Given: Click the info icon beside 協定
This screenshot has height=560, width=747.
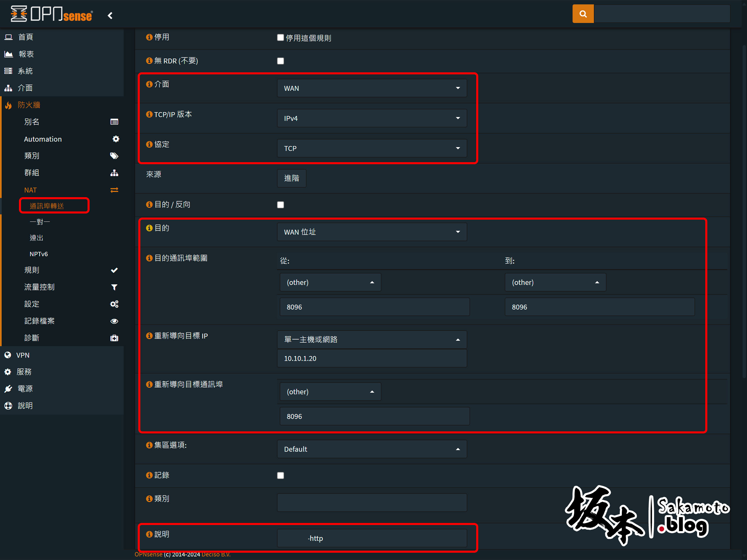Looking at the screenshot, I should point(149,144).
